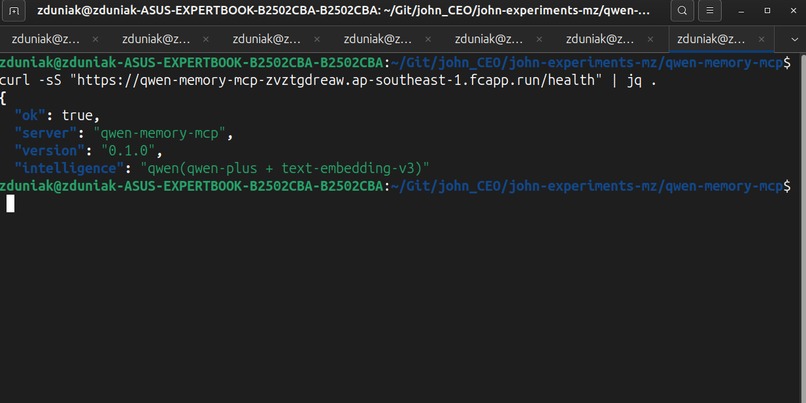
Task: Click the opening brace of the JSON output
Action: (3, 98)
